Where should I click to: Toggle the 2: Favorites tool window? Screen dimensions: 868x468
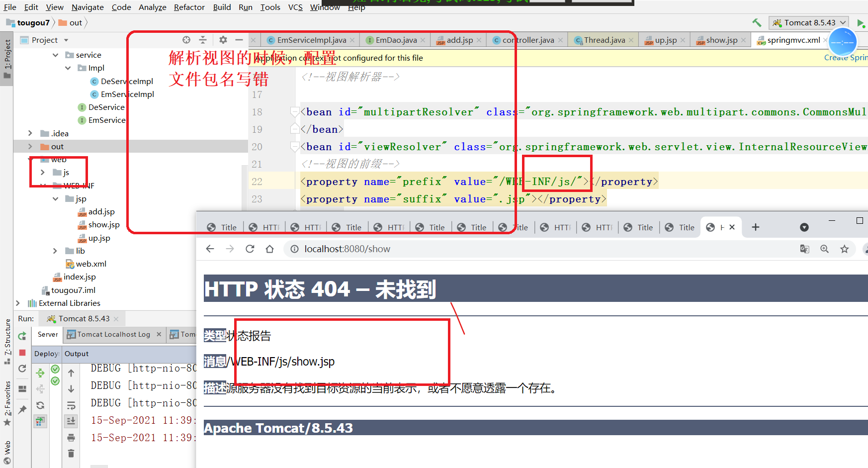7,403
